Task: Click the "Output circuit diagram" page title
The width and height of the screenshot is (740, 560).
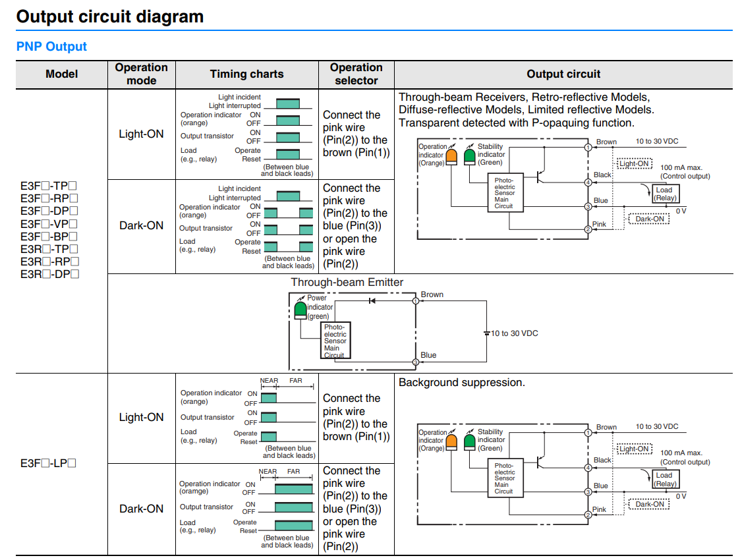Action: pos(110,16)
